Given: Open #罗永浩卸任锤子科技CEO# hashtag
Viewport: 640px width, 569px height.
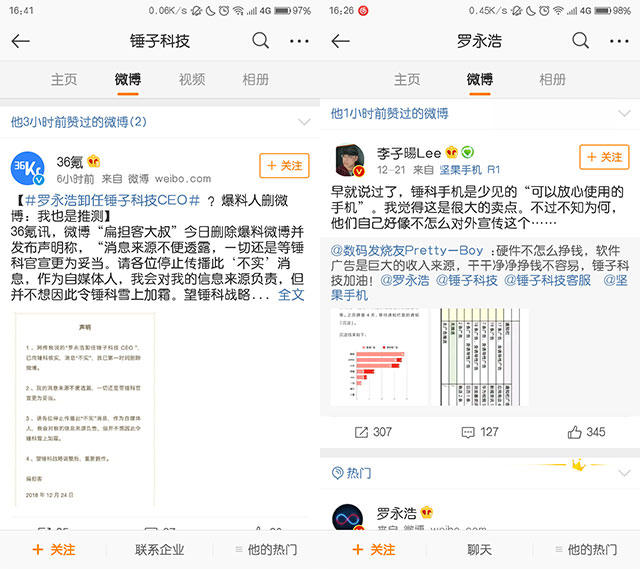Looking at the screenshot, I should [x=112, y=200].
